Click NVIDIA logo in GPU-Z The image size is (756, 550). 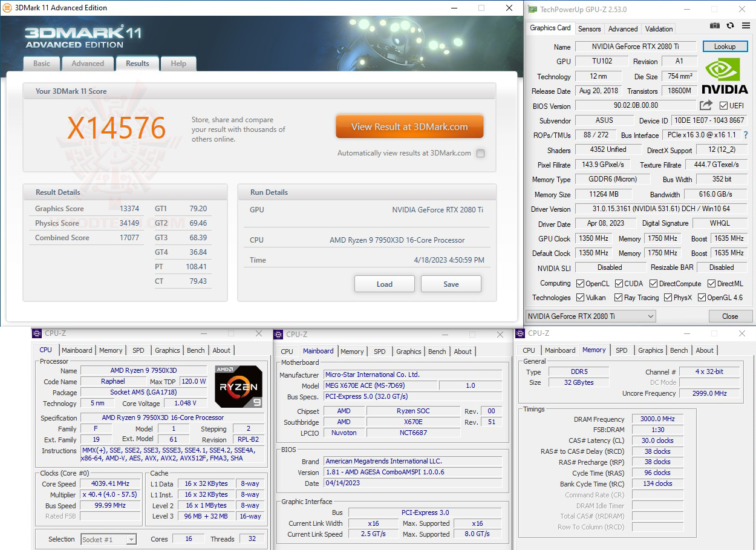click(725, 76)
